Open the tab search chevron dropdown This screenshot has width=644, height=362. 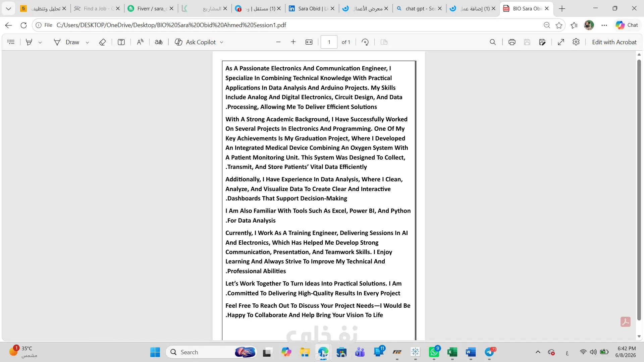9,8
